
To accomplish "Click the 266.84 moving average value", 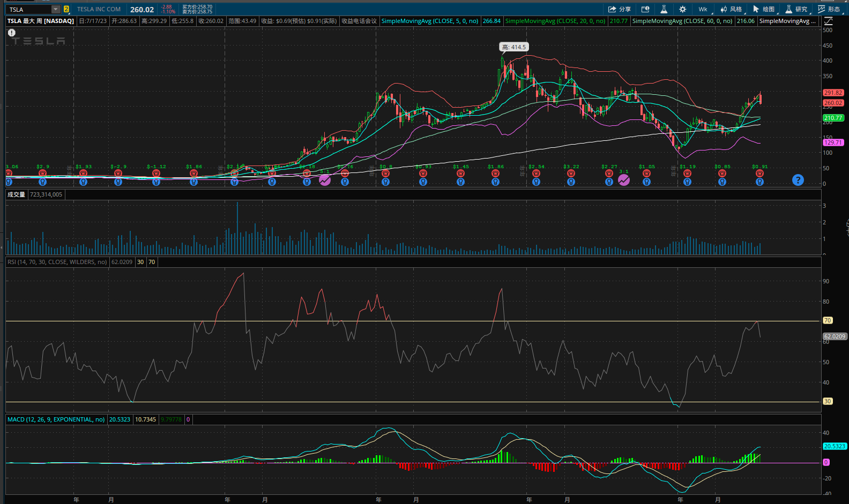I will click(x=491, y=21).
